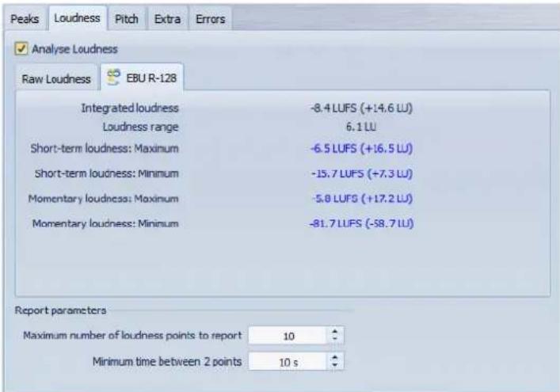Click the -6.5 LUFS short-term maximum value
Screen dimensions: 560x392
(361, 149)
